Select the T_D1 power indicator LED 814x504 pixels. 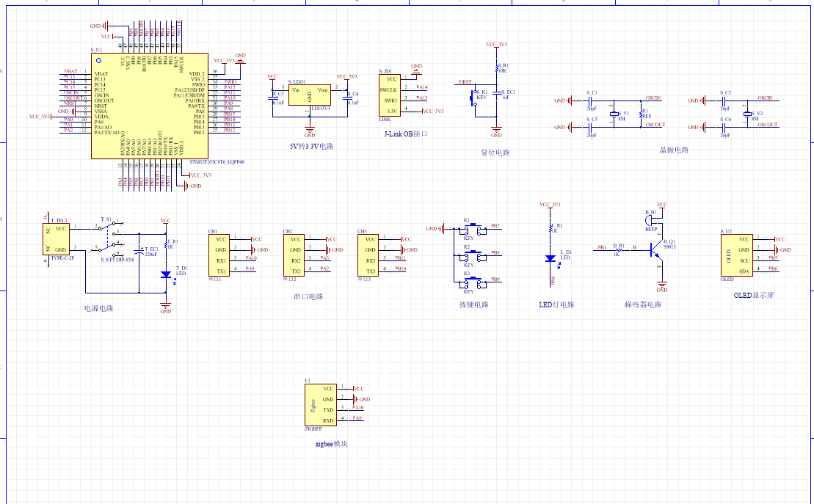[x=166, y=274]
